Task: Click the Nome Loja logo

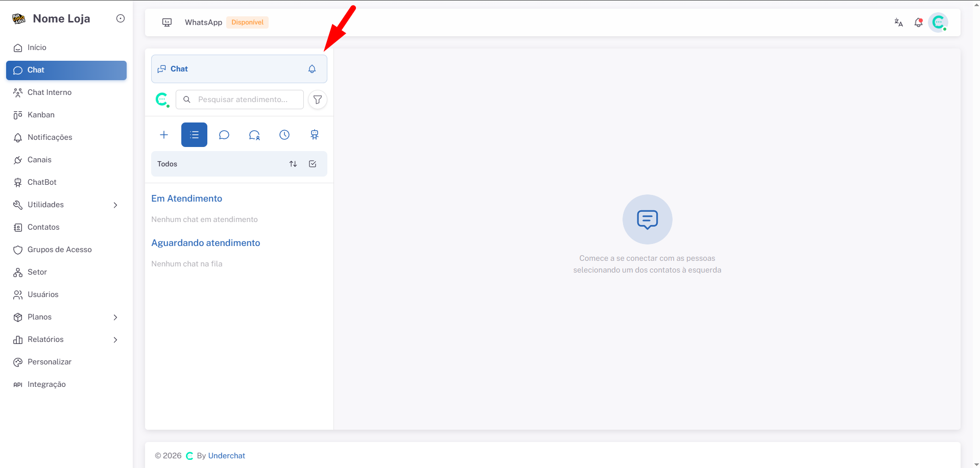Action: [19, 19]
